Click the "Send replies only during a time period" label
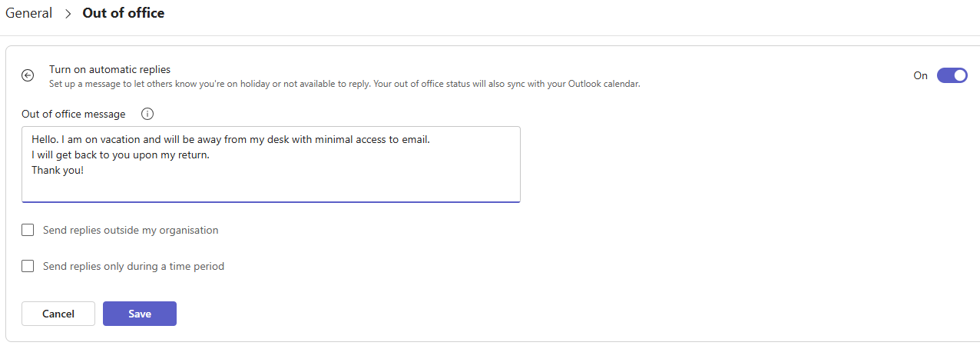The image size is (980, 349). coord(134,267)
